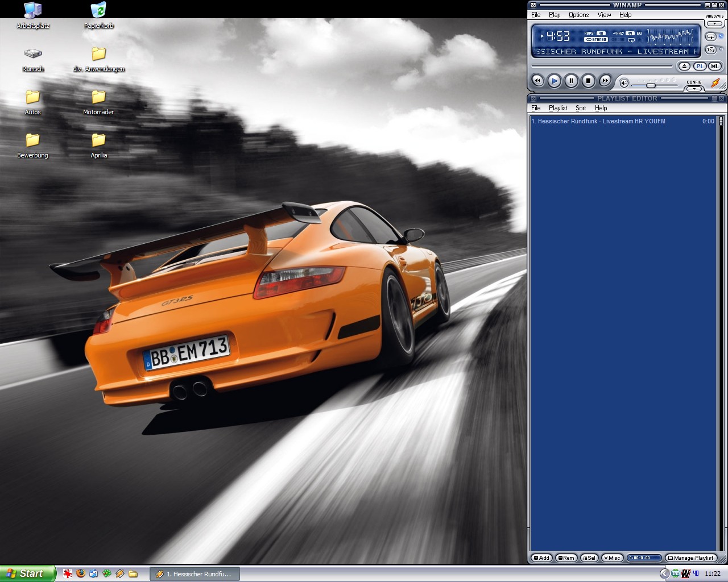Select the Bewerbung folder icon
This screenshot has height=582, width=728.
coord(33,145)
